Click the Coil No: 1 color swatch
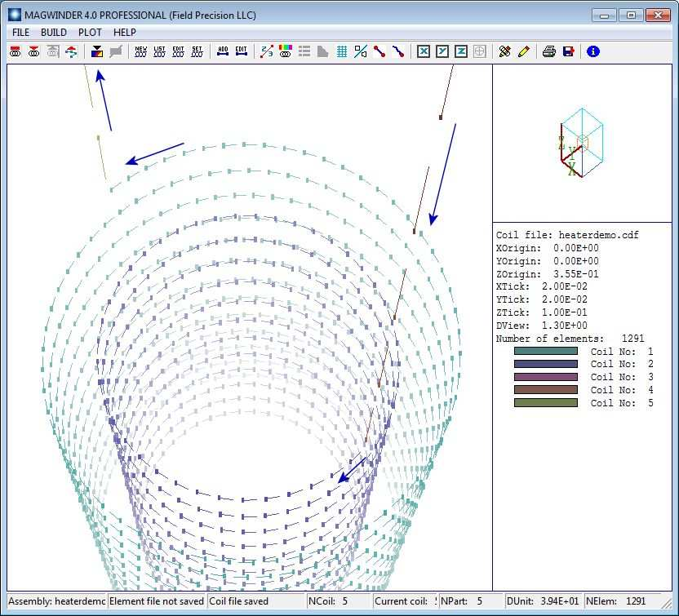This screenshot has width=679, height=616. pyautogui.click(x=545, y=352)
